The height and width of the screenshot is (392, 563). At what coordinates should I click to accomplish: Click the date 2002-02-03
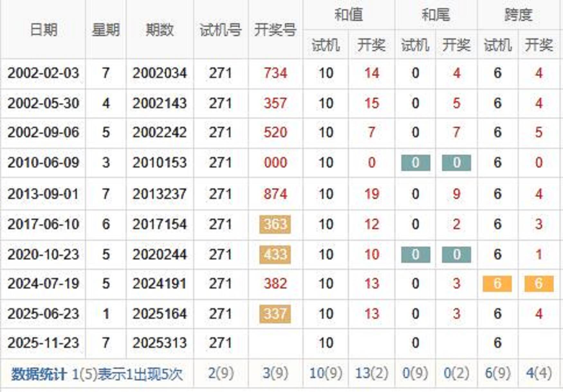tap(43, 73)
